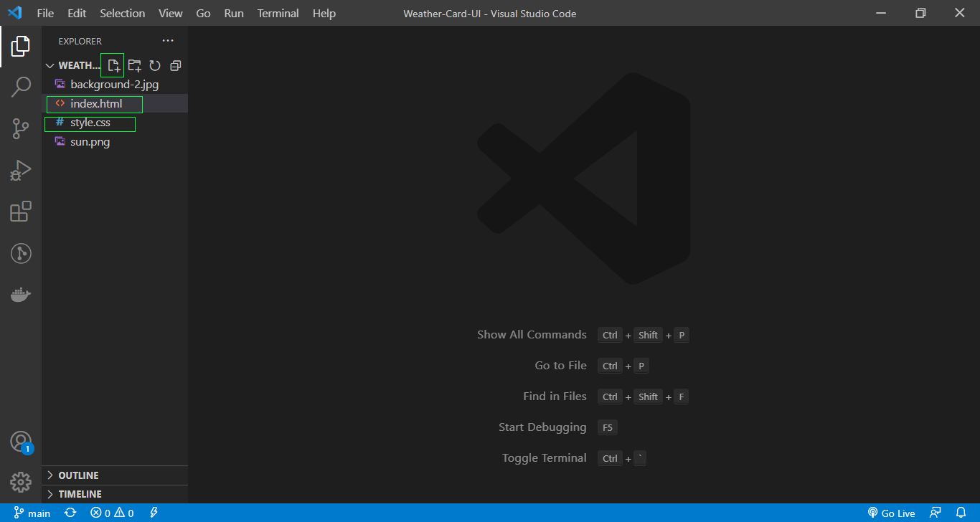Expand the OUTLINE section

pyautogui.click(x=115, y=475)
